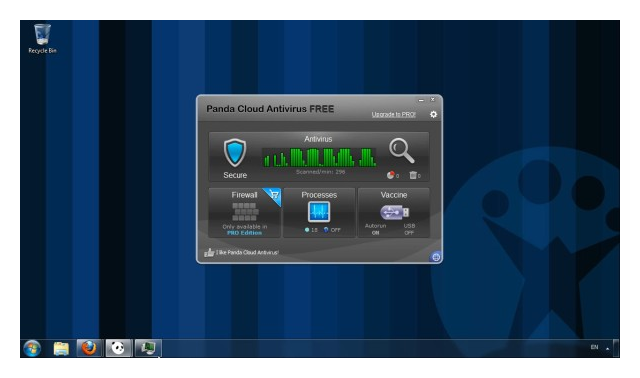The width and height of the screenshot is (640, 378).
Task: Click the globe icon in window corner
Action: tap(436, 257)
